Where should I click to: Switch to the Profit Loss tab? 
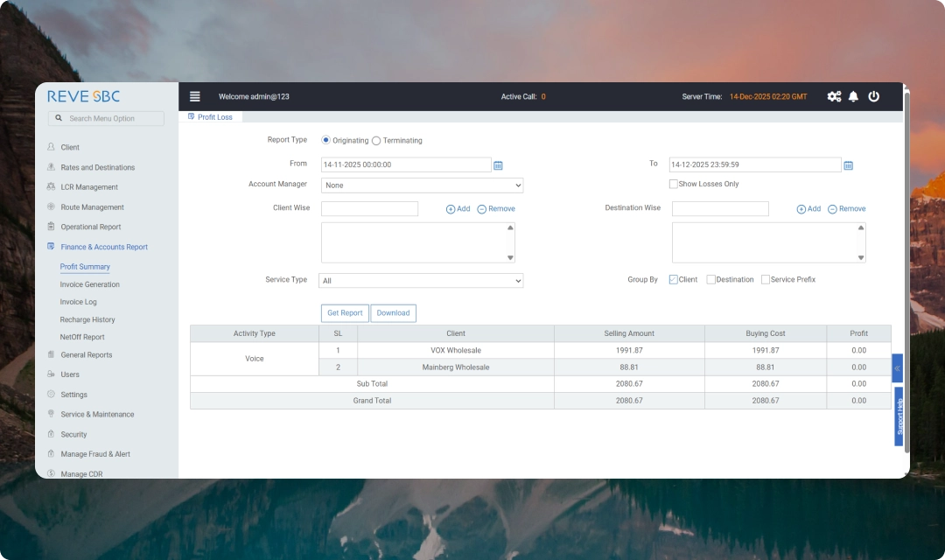(x=214, y=117)
